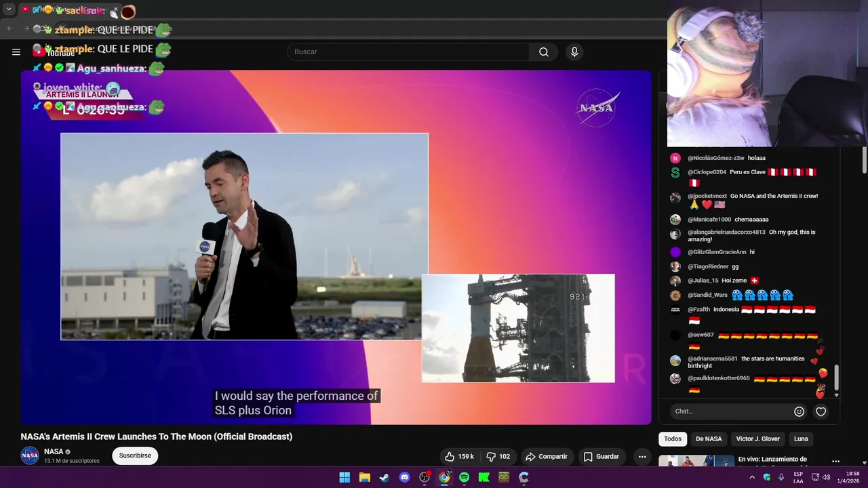This screenshot has height=488, width=868.
Task: Open Kick green K app on taskbar
Action: (484, 477)
